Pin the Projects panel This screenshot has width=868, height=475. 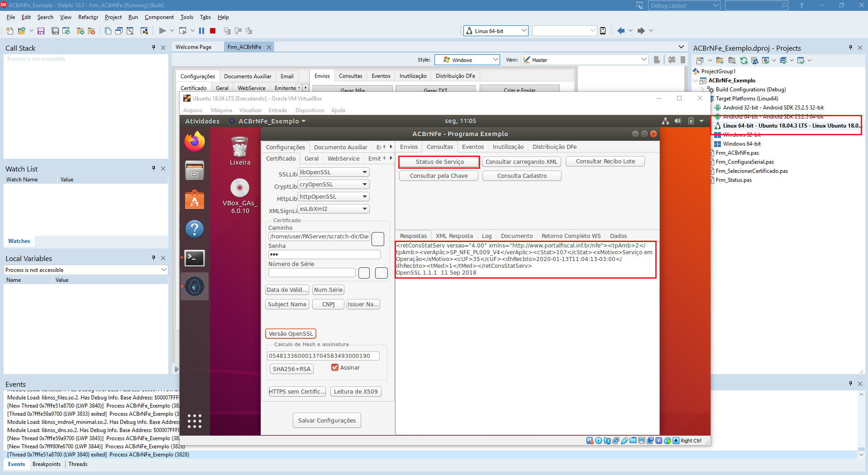coord(850,47)
